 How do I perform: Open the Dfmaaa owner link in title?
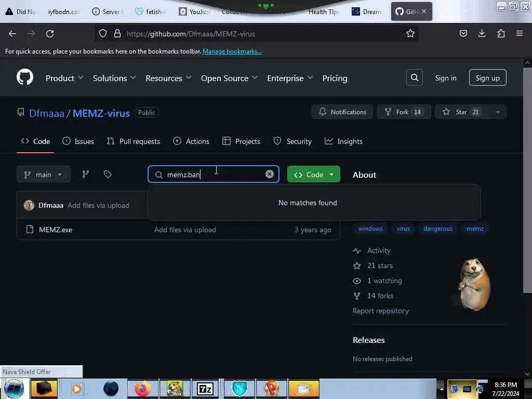click(46, 113)
